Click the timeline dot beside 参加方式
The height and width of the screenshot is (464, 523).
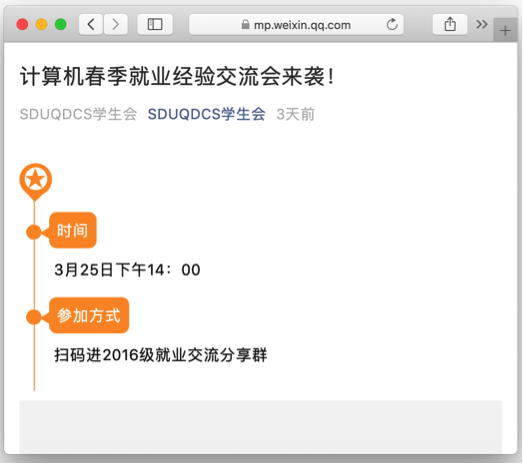click(x=34, y=317)
